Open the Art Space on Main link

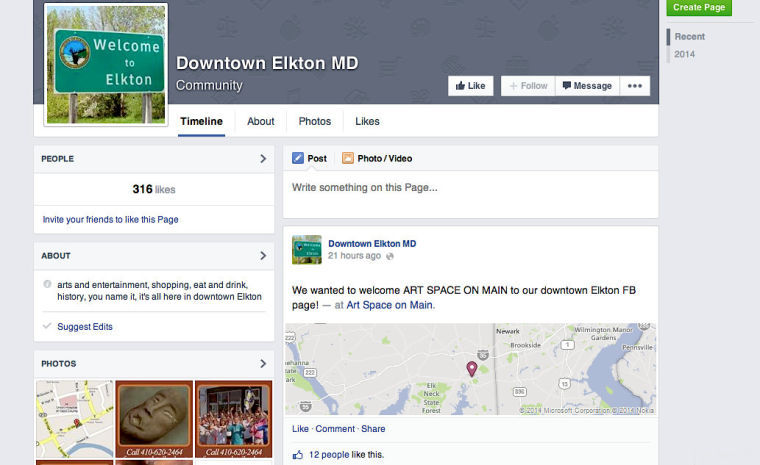click(390, 305)
